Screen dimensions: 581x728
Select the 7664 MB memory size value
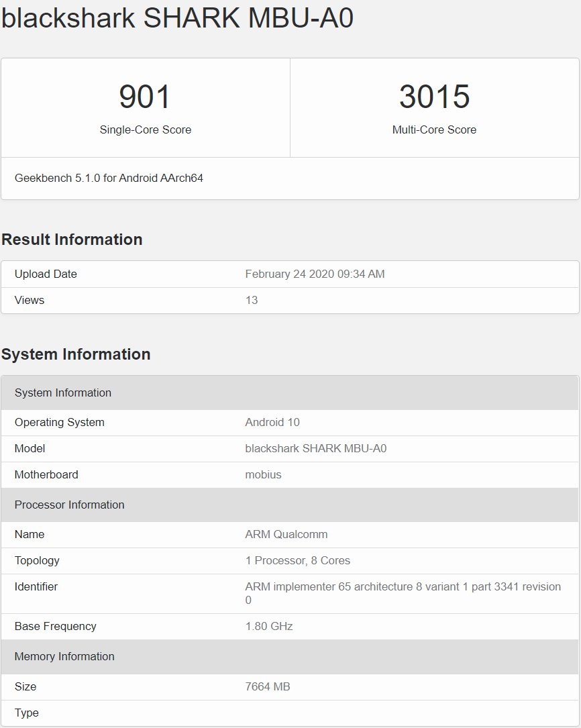268,686
